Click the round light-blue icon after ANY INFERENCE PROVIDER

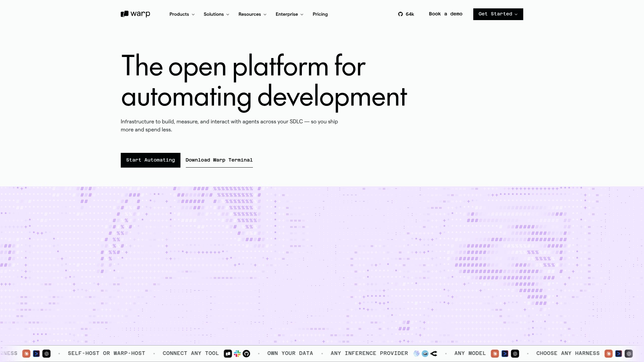click(x=425, y=354)
